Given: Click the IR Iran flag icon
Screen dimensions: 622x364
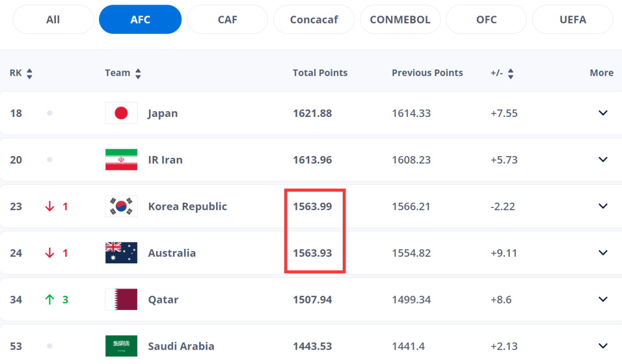Looking at the screenshot, I should pos(121,160).
